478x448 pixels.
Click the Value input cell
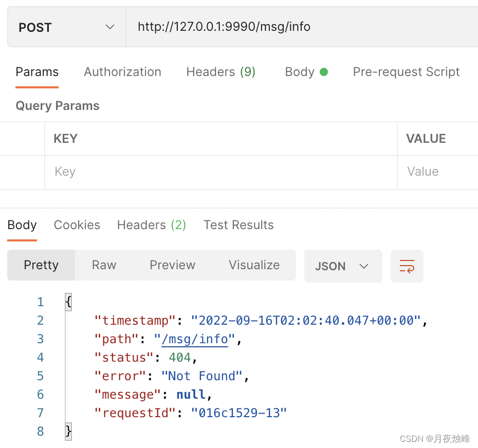437,172
